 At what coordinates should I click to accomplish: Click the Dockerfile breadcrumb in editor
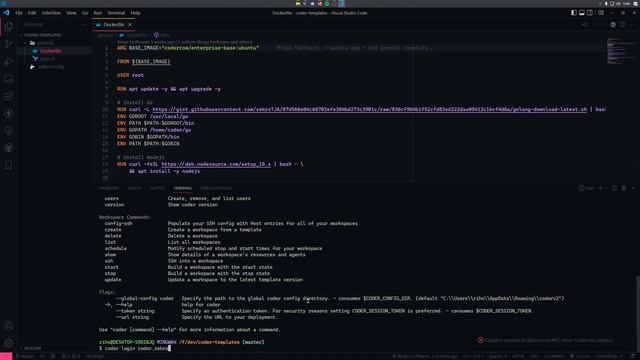click(134, 35)
